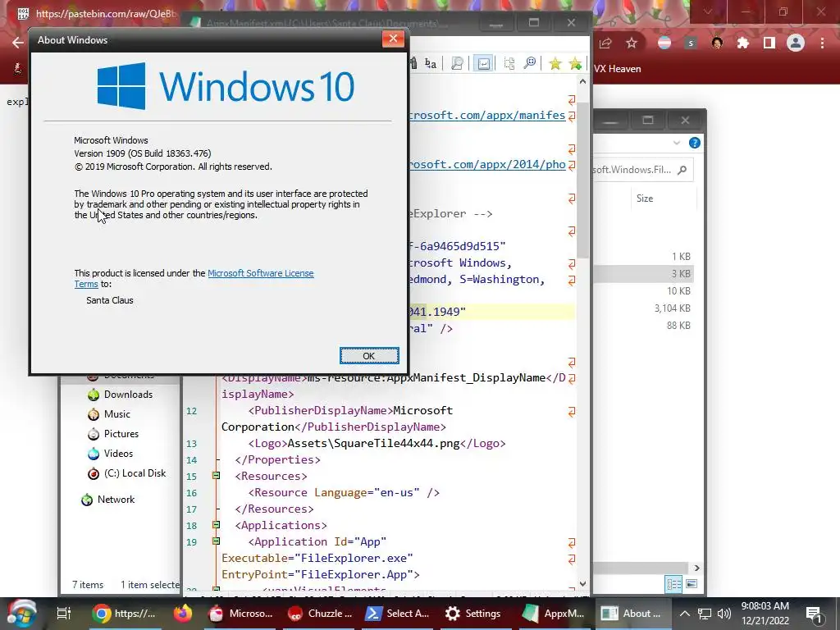Open Chrome's three-dot menu
Image resolution: width=840 pixels, height=630 pixels.
tap(822, 43)
